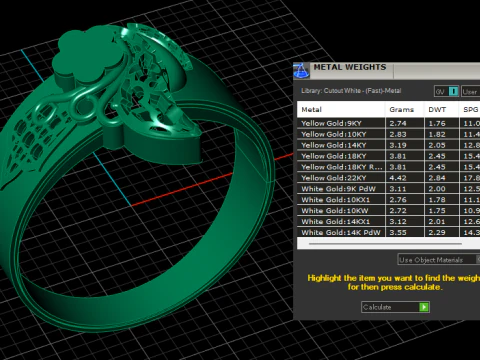Click the 2.29 DWT value
The width and height of the screenshot is (480, 360).
pyautogui.click(x=437, y=232)
